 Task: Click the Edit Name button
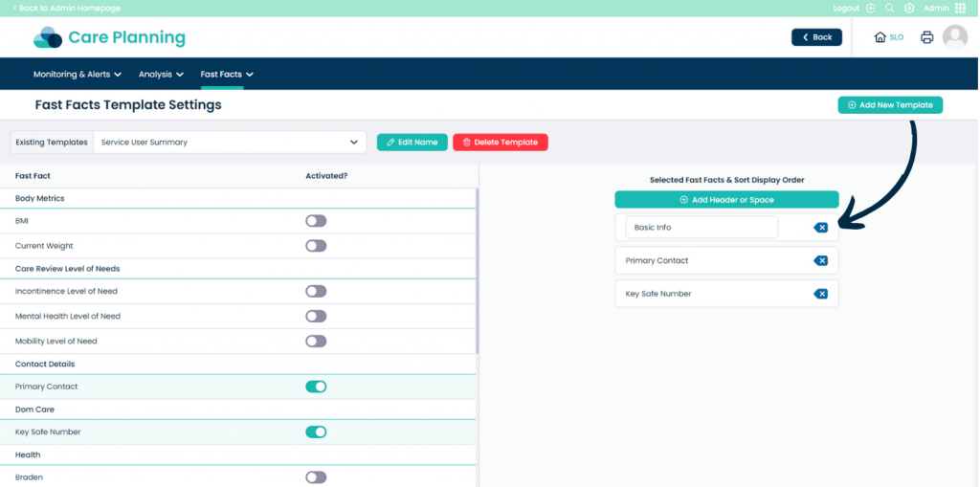(412, 143)
